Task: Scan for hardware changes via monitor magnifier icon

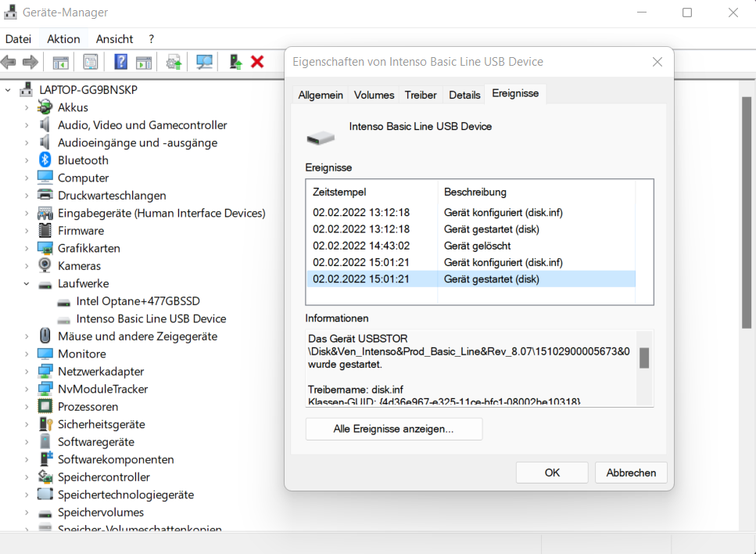Action: pos(204,62)
